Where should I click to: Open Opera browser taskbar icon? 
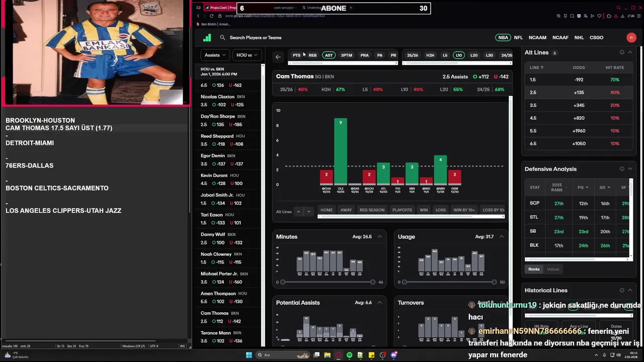coord(339,355)
